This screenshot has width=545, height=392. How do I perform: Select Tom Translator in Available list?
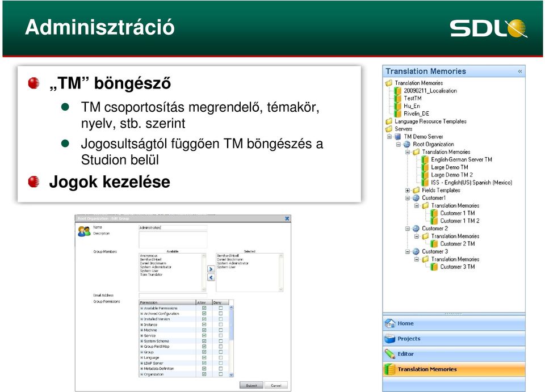(x=151, y=275)
